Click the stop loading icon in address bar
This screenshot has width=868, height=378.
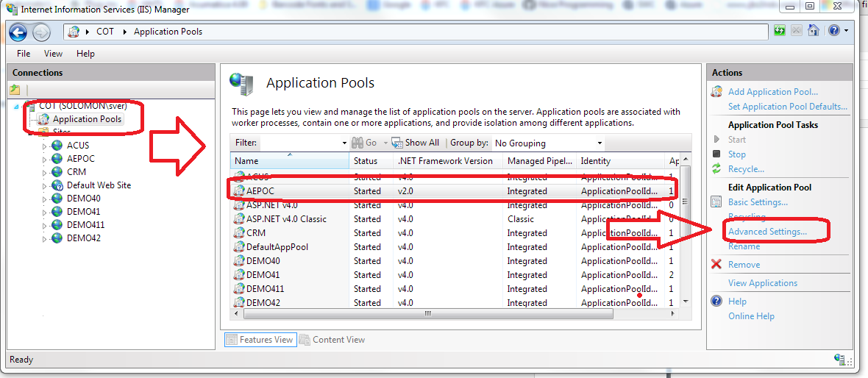(797, 31)
